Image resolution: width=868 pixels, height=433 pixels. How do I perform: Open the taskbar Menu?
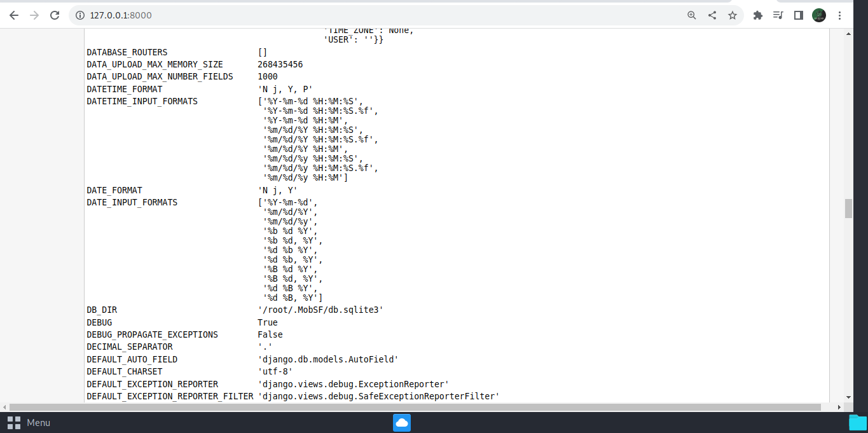pyautogui.click(x=38, y=422)
